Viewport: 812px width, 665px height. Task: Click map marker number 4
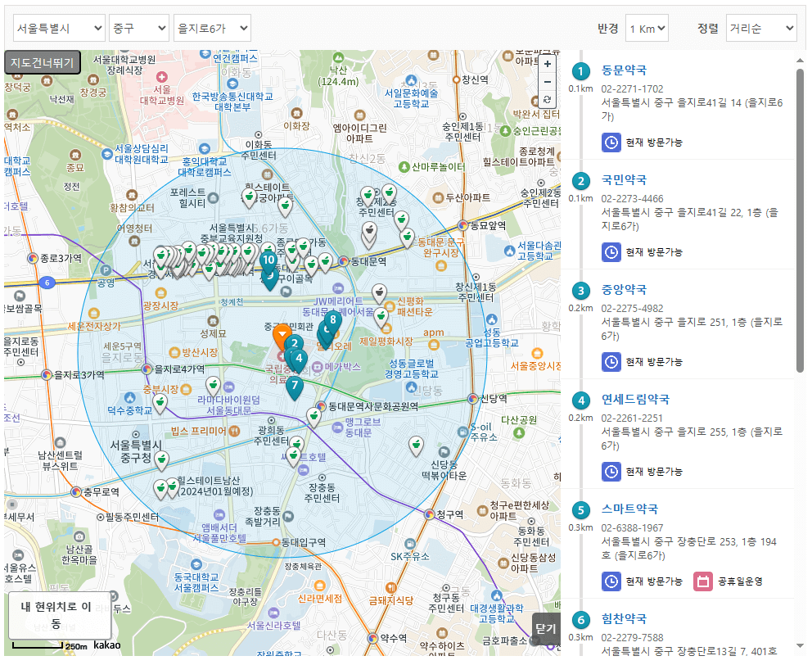tap(299, 360)
